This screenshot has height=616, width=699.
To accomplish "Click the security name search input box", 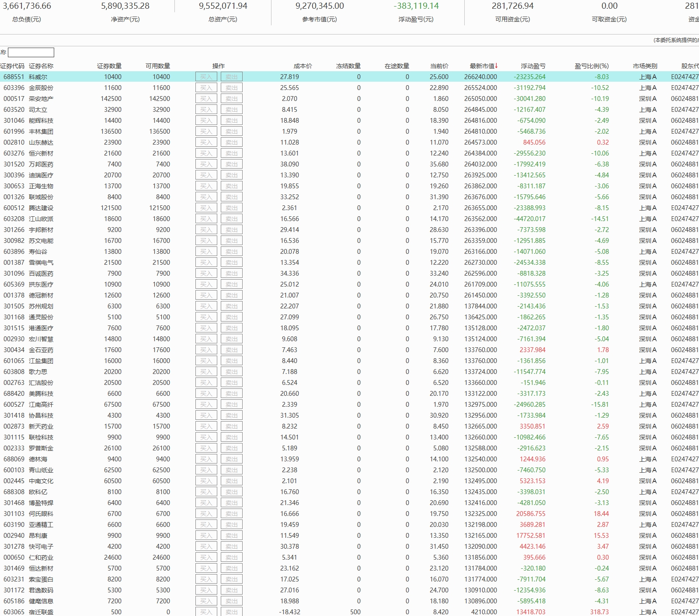I will [31, 52].
